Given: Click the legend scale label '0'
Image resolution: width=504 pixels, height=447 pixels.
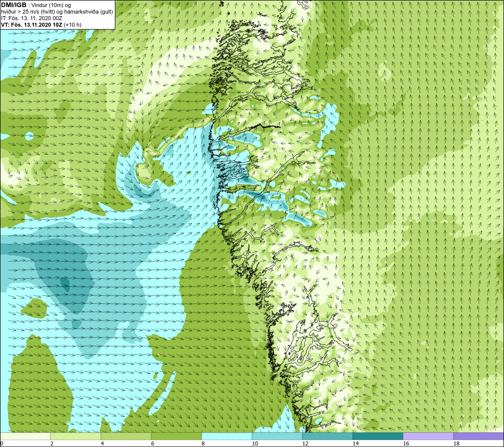Looking at the screenshot, I should [2, 443].
